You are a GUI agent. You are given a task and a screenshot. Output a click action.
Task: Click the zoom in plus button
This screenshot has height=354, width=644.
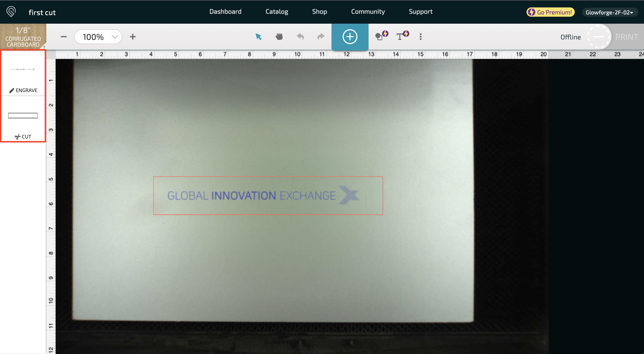coord(133,37)
